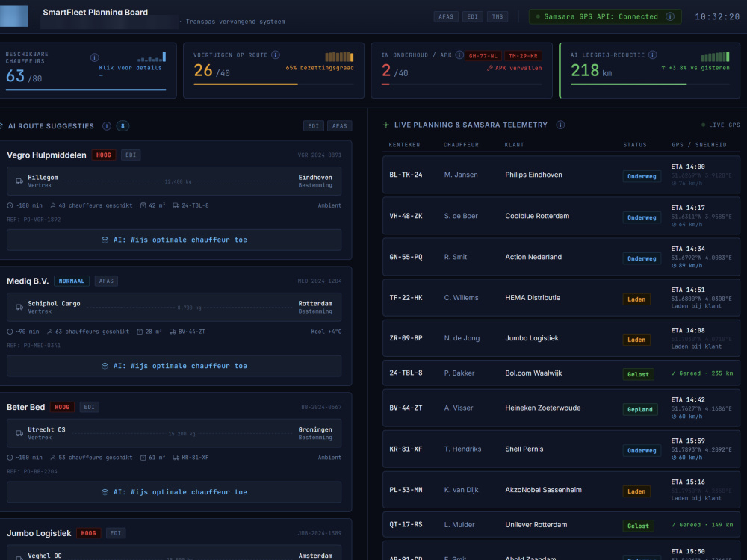Click person icon beside 63 chauffeurs geschikt
Screen dimensions: 747x560
[x=49, y=332]
